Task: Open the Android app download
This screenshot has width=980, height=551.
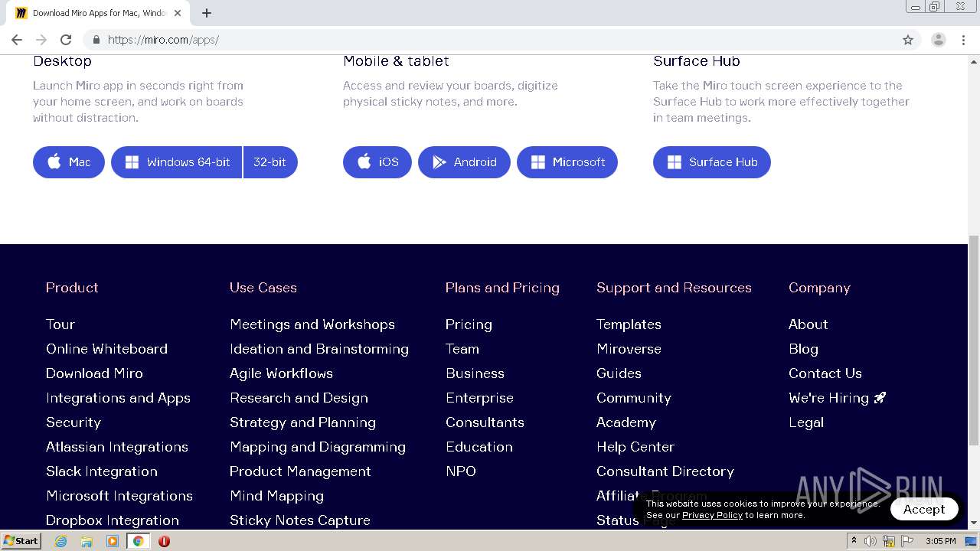Action: (x=464, y=162)
